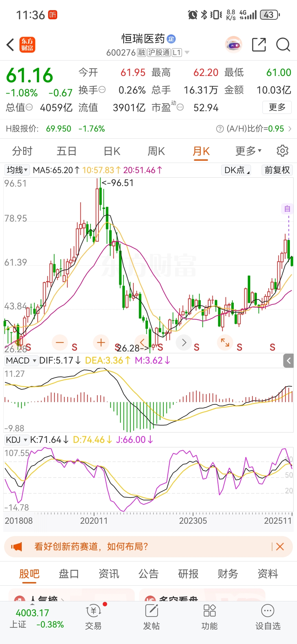297x644 pixels.
Task: Tap the question mark beside A/H比价
Action: pyautogui.click(x=220, y=129)
